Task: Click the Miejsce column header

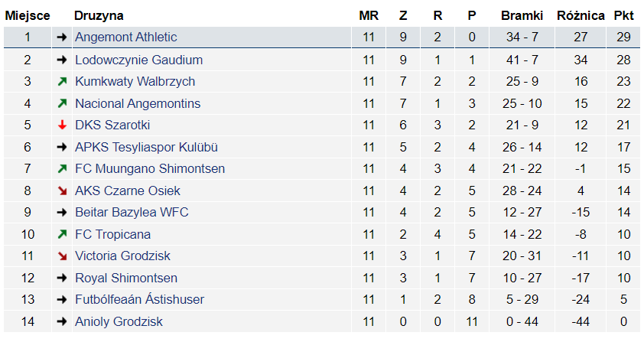Action: 28,15
